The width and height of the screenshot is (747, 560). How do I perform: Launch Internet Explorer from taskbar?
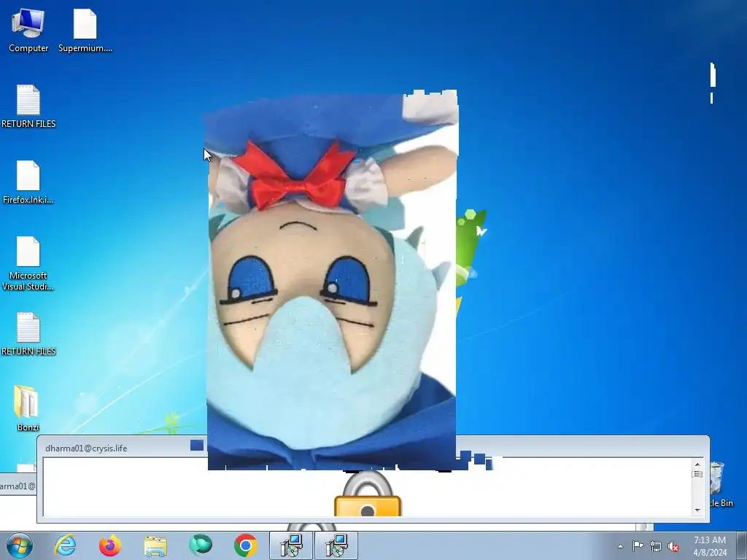[65, 545]
